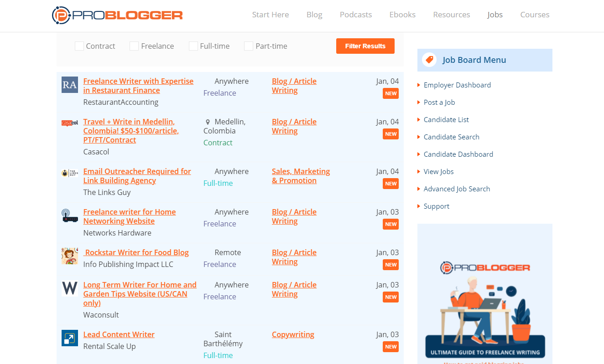Click the ProBlogger logo in the header
The image size is (604, 364).
(x=117, y=15)
